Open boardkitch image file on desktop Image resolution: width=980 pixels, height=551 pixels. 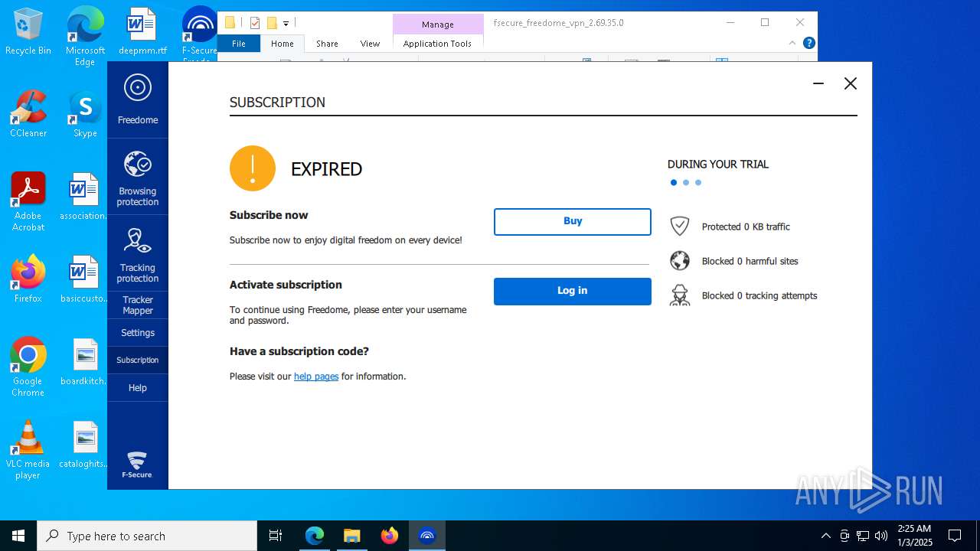[83, 362]
